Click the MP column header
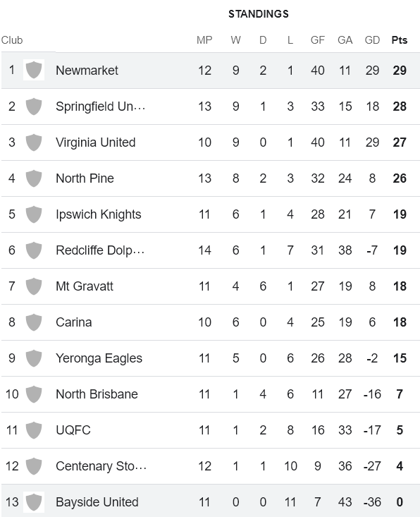This screenshot has width=420, height=517. point(204,40)
